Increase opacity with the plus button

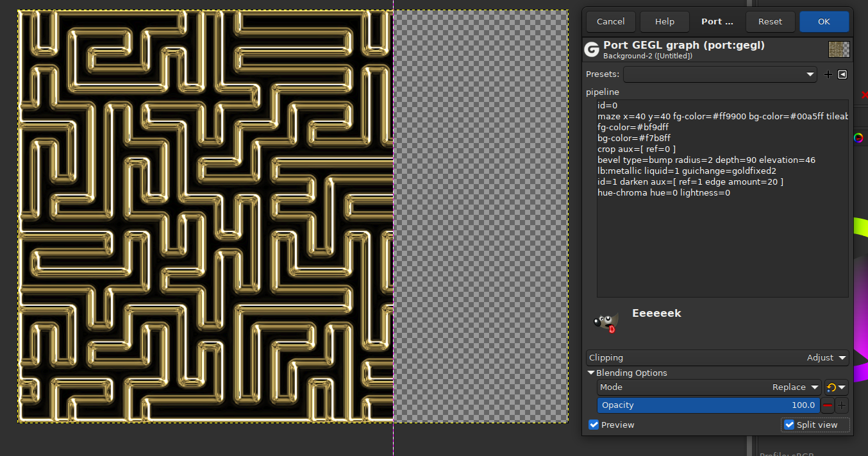tap(842, 405)
